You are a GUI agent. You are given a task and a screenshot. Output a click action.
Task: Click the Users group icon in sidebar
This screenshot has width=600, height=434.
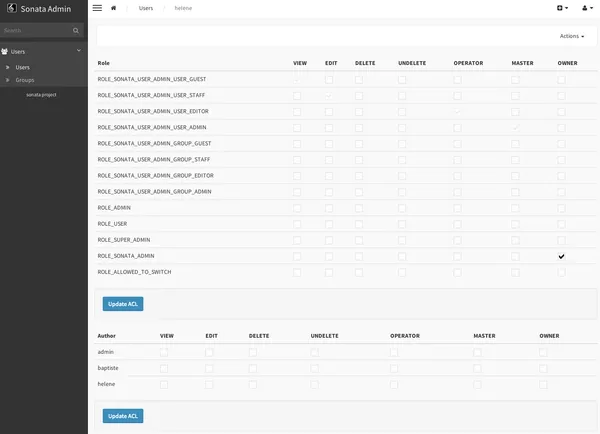6,51
